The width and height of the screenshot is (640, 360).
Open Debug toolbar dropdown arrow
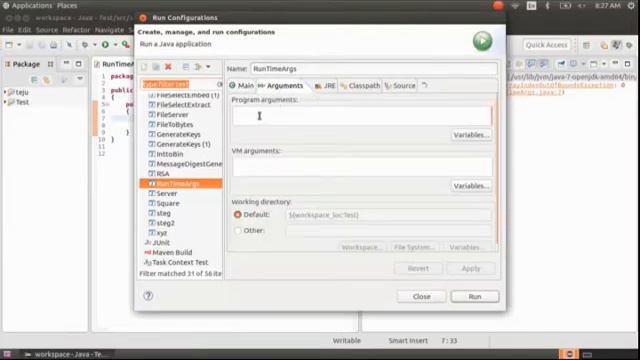click(x=95, y=45)
